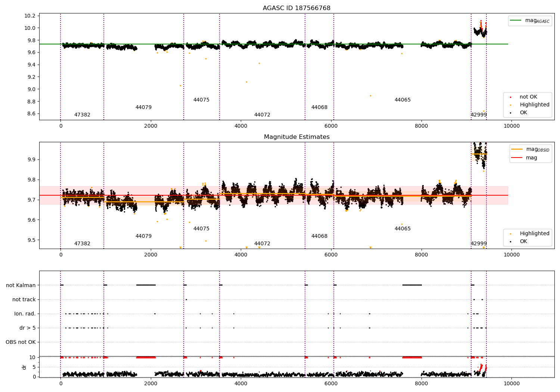560x392 pixels.
Task: Click y-axis tick 8.6 on the AGASC ID plot
Action: point(31,114)
